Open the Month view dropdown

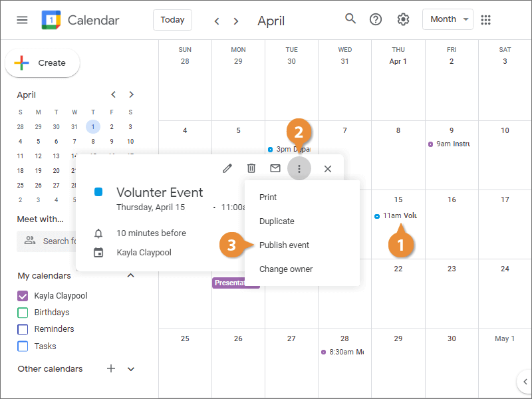(448, 19)
